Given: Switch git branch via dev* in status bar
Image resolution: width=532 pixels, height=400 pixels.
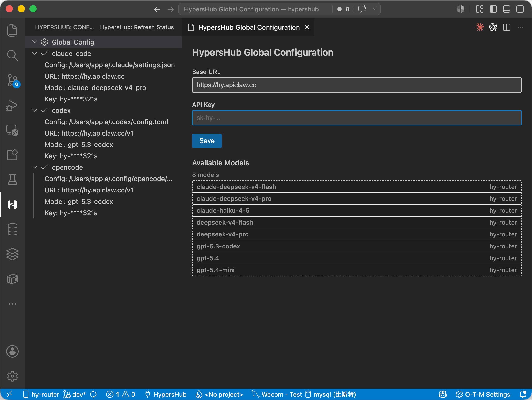Looking at the screenshot, I should point(75,394).
